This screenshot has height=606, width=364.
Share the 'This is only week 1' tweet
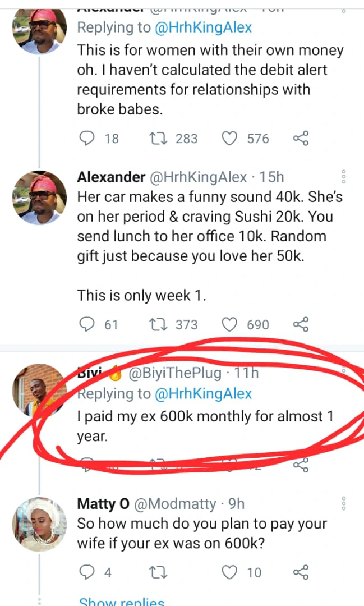301,324
